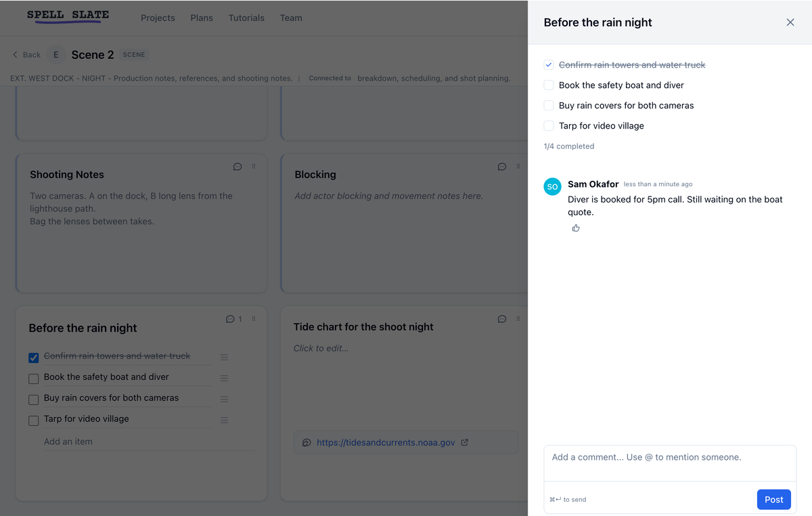Tick Tarp for video village on the card
The width and height of the screenshot is (812, 516).
(x=33, y=421)
